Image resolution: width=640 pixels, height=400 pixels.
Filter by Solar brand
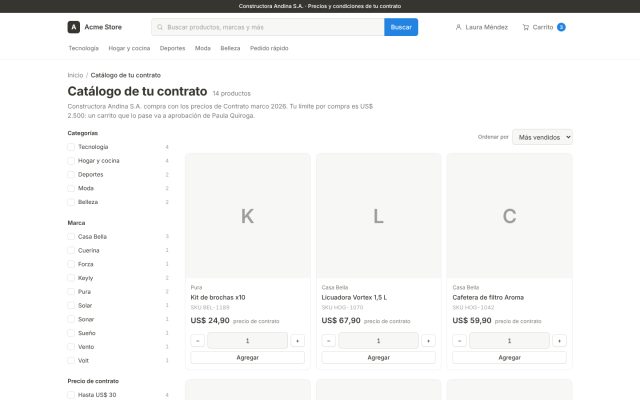(71, 305)
